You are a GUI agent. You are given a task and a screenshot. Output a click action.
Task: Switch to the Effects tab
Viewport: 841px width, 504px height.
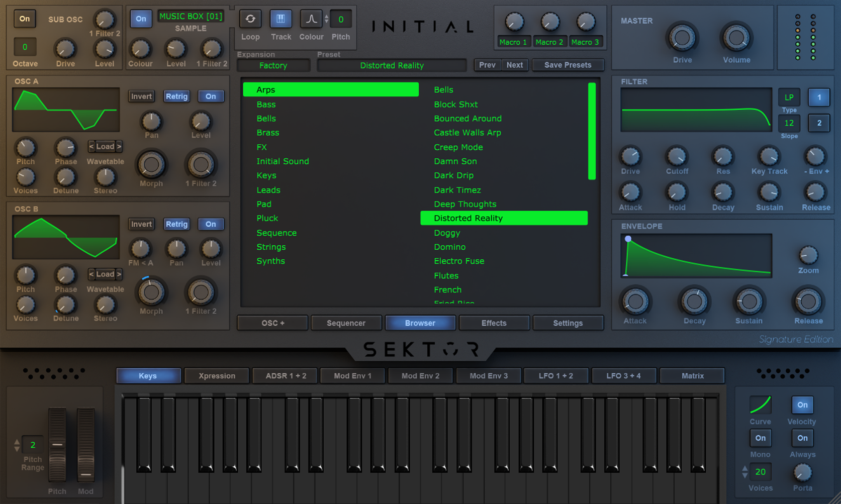494,323
